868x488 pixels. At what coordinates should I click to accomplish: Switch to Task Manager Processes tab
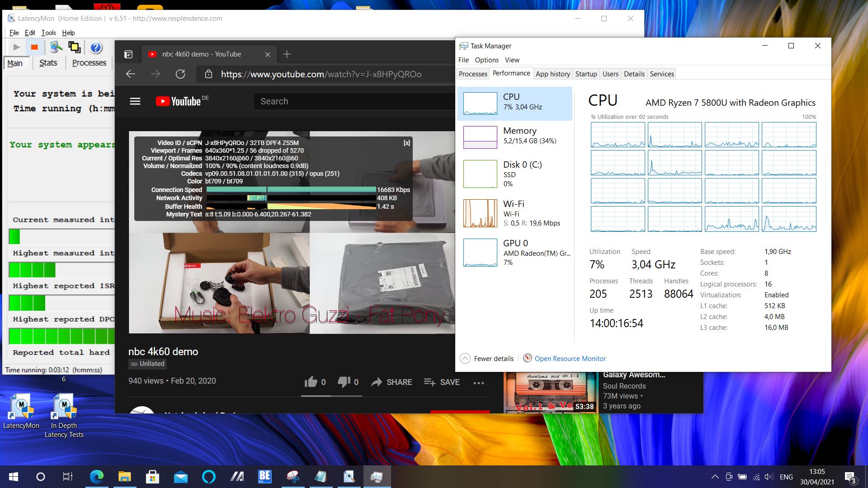click(x=473, y=74)
